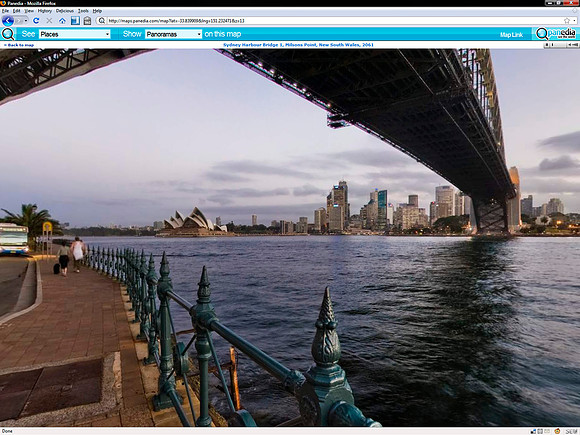
Task: Open the History menu
Action: tap(45, 11)
